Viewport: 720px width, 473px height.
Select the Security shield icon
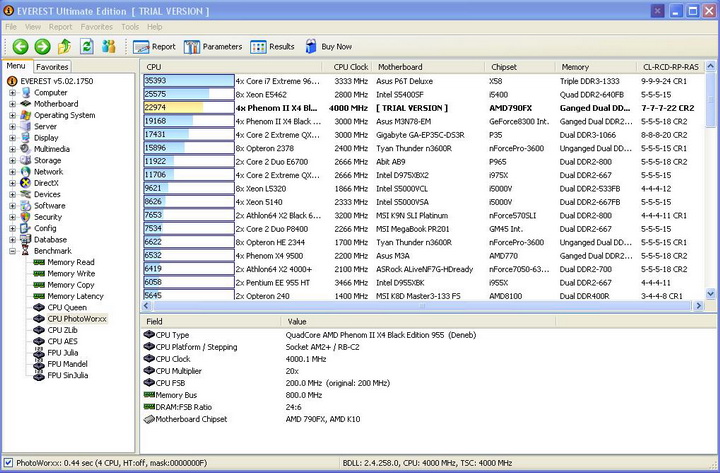(26, 217)
